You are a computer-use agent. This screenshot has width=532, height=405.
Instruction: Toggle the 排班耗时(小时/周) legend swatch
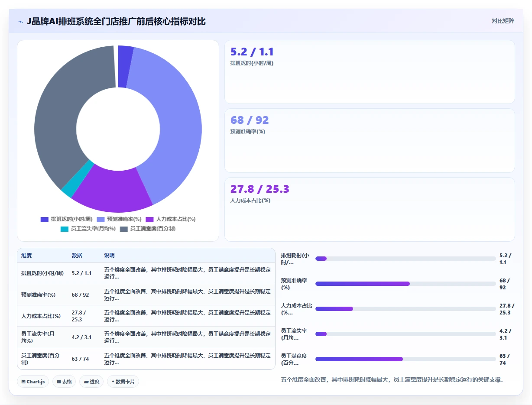click(x=45, y=219)
